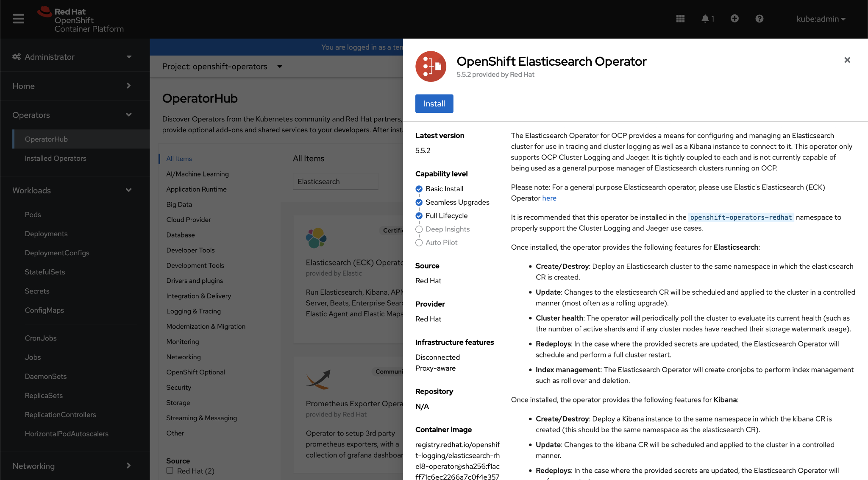Toggle the hamburger navigation menu

(x=18, y=19)
